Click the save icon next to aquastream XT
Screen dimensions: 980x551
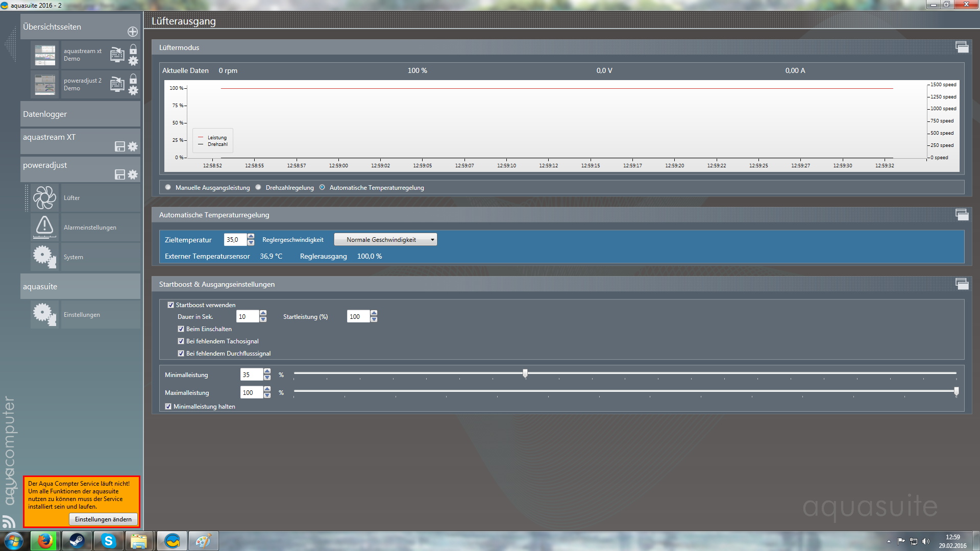pyautogui.click(x=120, y=147)
